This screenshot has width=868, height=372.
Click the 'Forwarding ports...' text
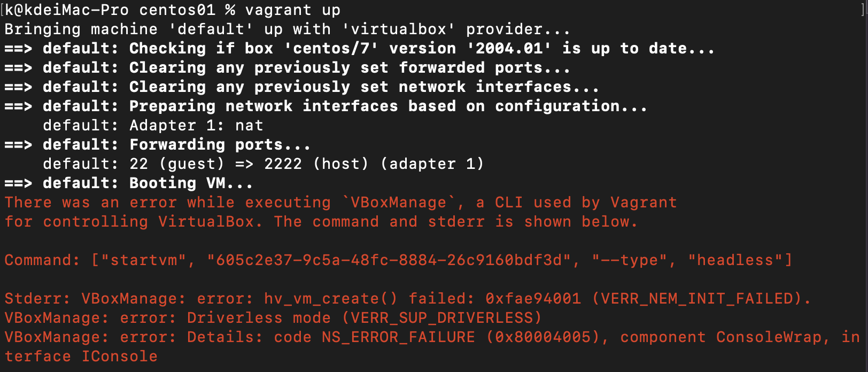pos(220,145)
